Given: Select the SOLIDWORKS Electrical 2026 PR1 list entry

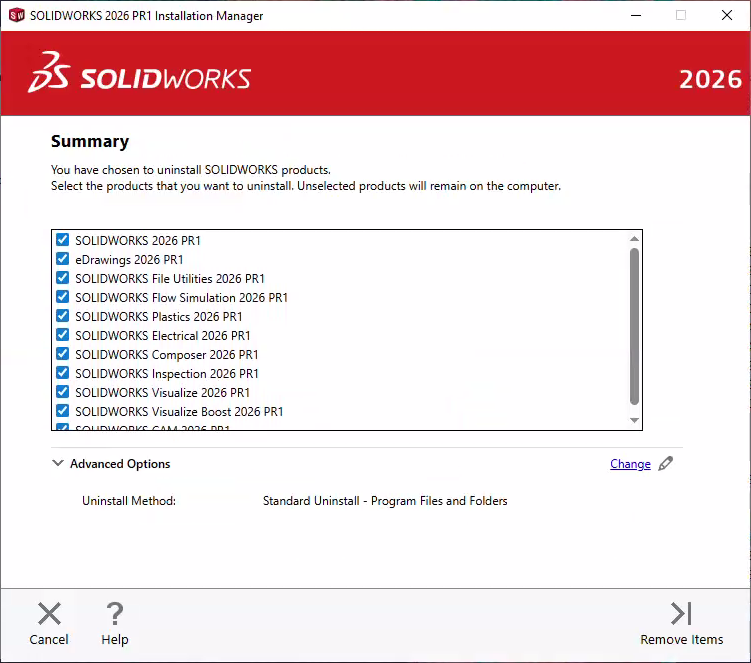Looking at the screenshot, I should point(162,336).
